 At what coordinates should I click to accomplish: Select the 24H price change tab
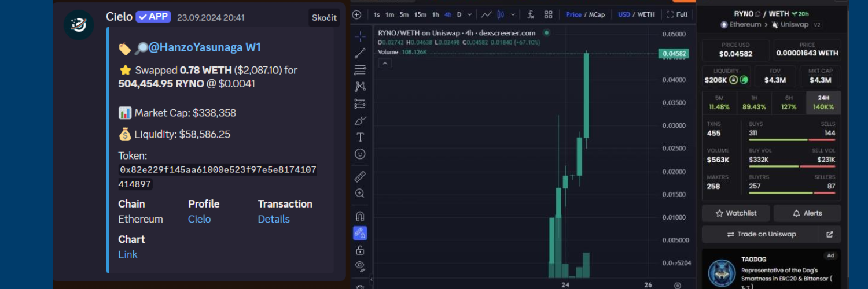(823, 102)
